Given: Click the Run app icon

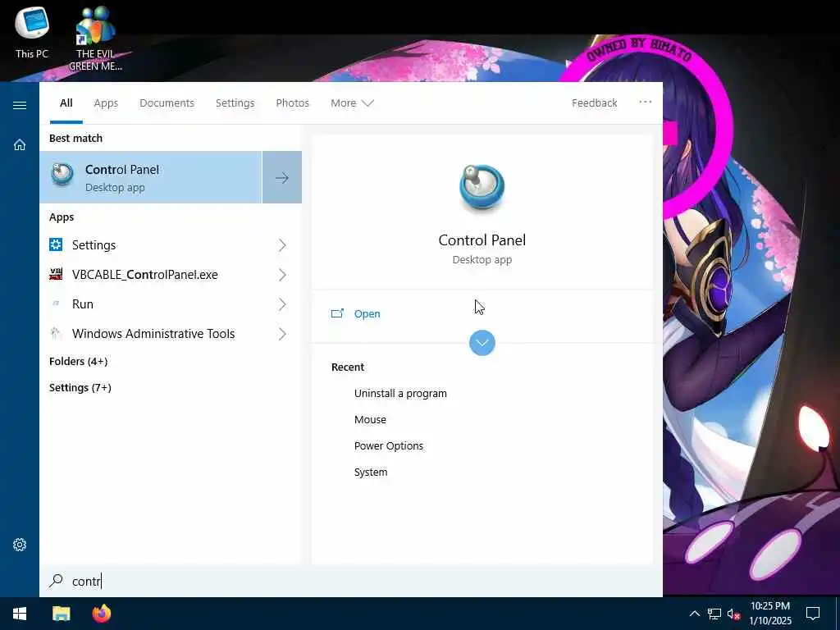Looking at the screenshot, I should coord(56,304).
